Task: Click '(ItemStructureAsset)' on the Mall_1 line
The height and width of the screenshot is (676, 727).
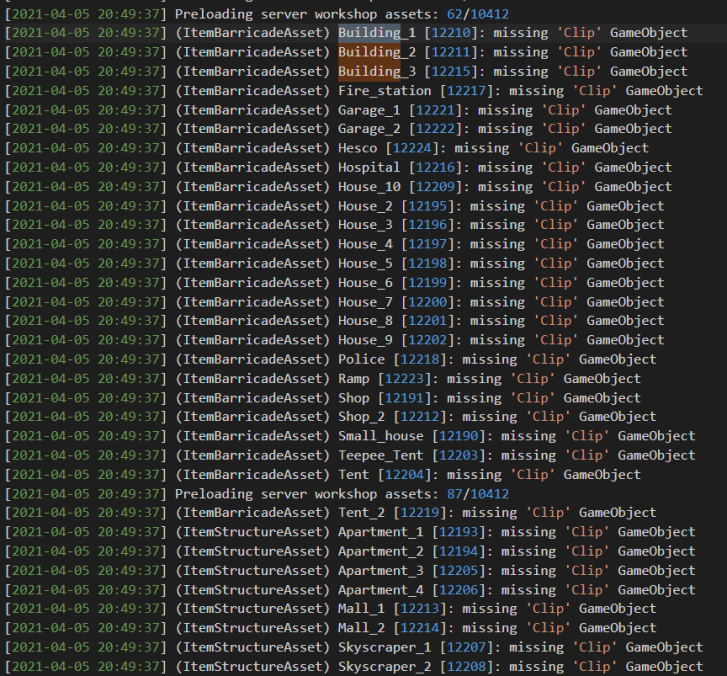Action: [x=252, y=608]
